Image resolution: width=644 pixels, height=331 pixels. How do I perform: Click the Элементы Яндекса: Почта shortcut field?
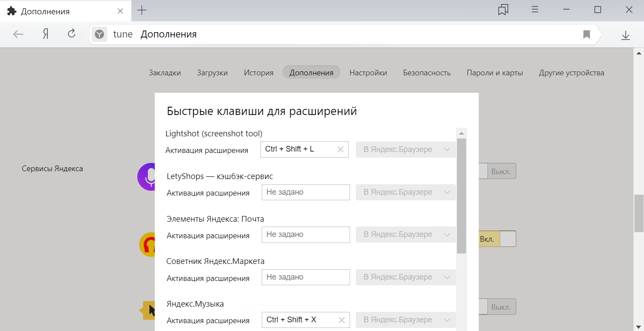click(306, 235)
